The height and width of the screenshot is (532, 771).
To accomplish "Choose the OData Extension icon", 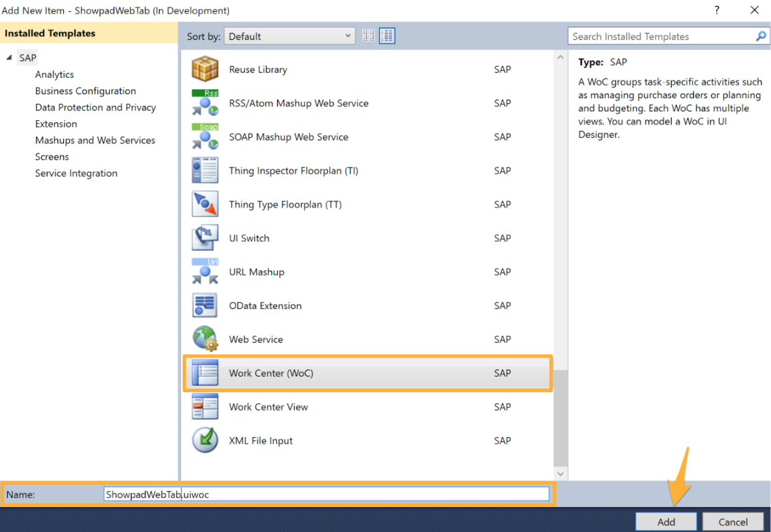I will pyautogui.click(x=205, y=306).
